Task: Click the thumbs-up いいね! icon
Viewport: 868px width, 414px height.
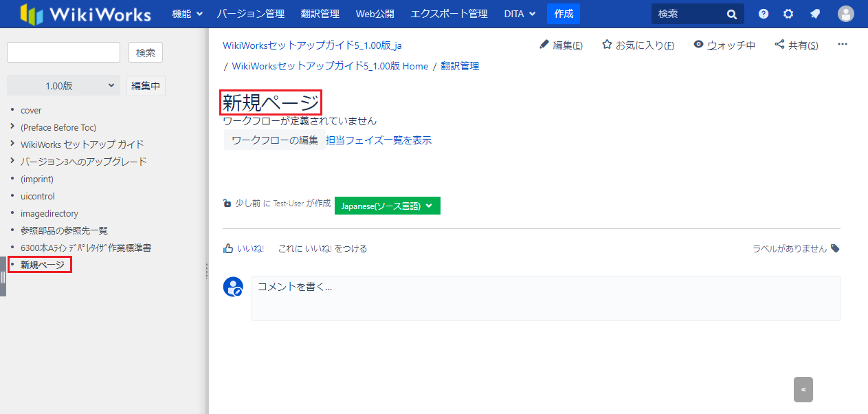Action: point(228,248)
